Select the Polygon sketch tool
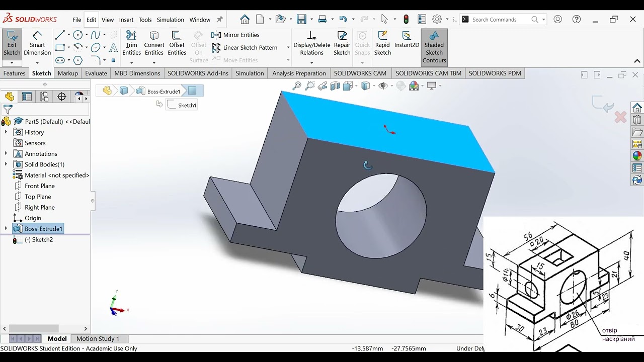Image resolution: width=644 pixels, height=362 pixels. pyautogui.click(x=78, y=60)
